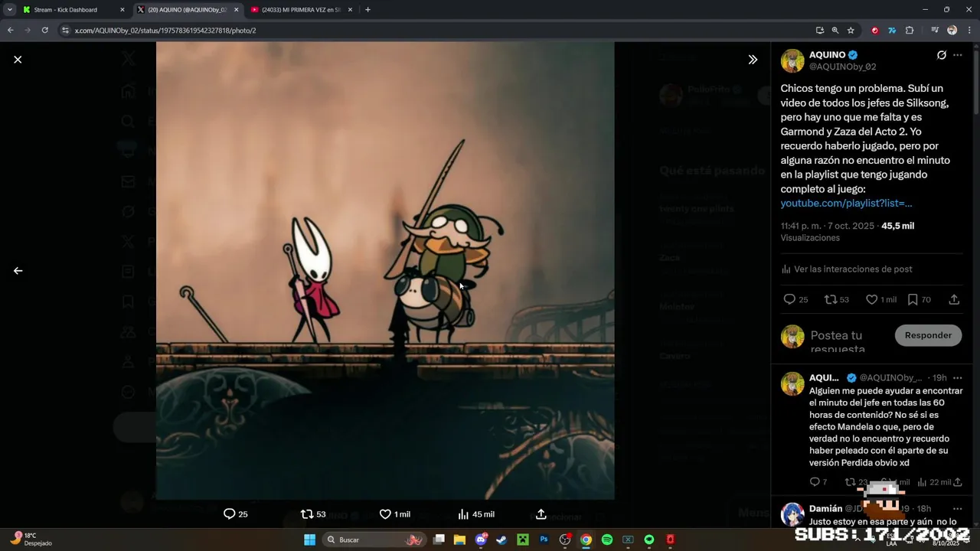Click the address bar URL

point(165,31)
